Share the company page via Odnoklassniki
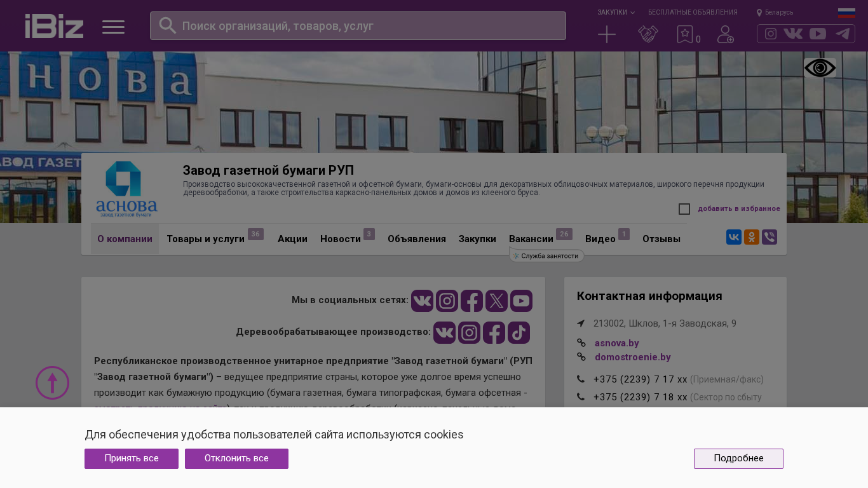The width and height of the screenshot is (868, 488). 752,237
